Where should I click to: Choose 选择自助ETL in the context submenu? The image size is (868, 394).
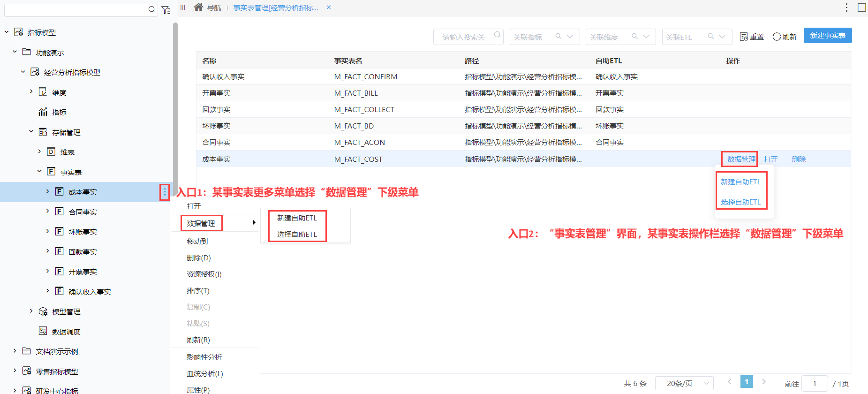(297, 234)
